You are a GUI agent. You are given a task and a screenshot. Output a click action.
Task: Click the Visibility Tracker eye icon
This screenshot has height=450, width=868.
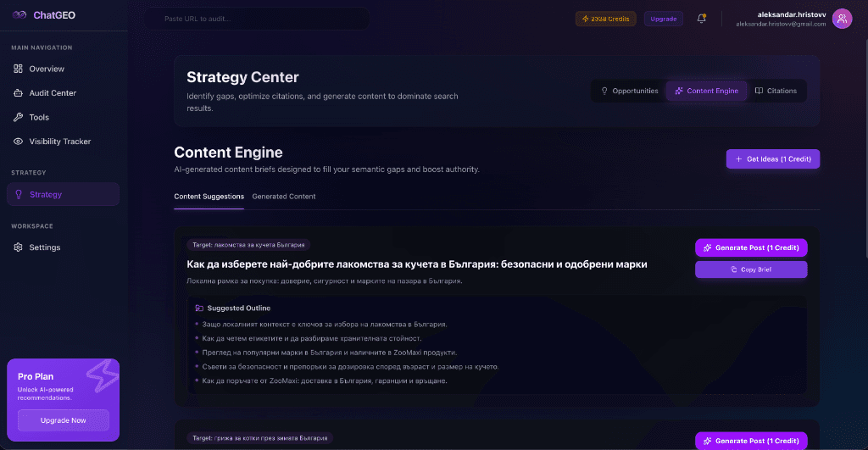pos(19,142)
